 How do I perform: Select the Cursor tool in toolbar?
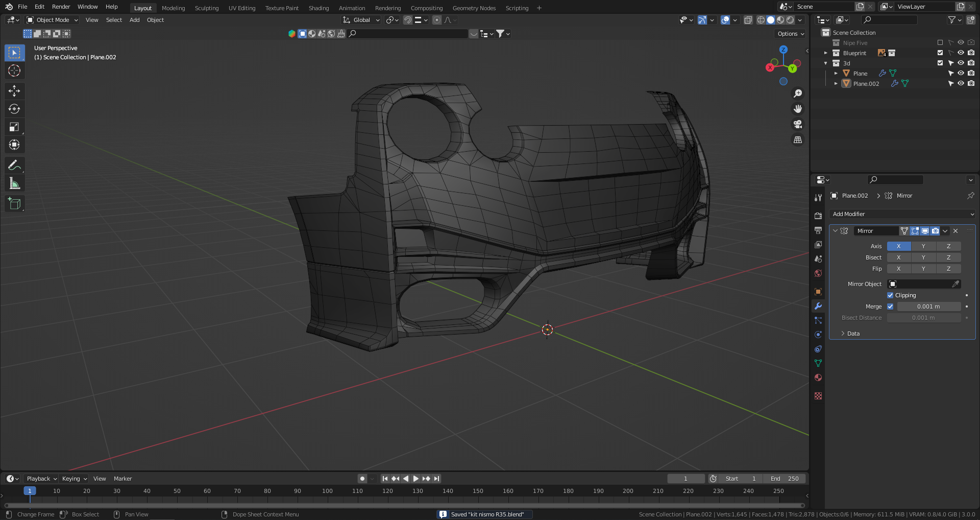(14, 70)
